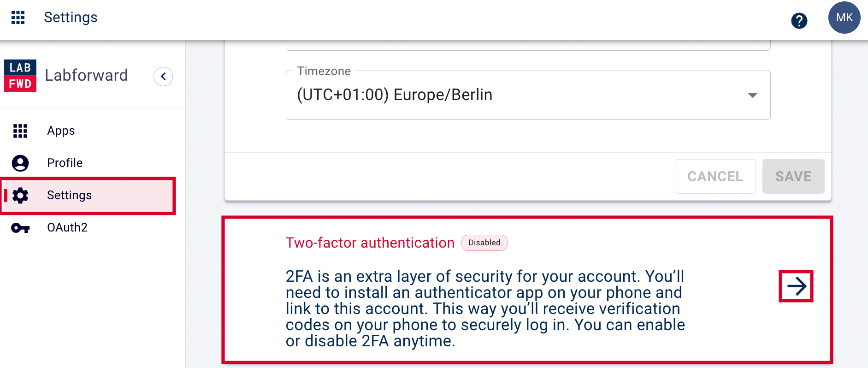The width and height of the screenshot is (868, 368).
Task: Expand Timezone list using the arrow
Action: tap(752, 95)
